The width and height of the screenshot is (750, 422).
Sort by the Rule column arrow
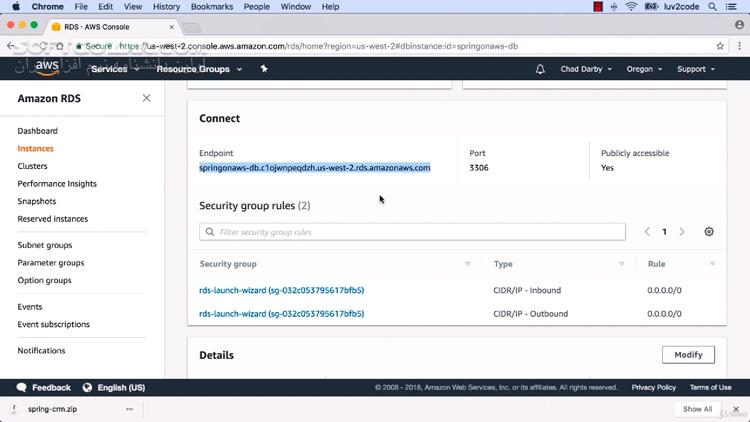click(712, 264)
